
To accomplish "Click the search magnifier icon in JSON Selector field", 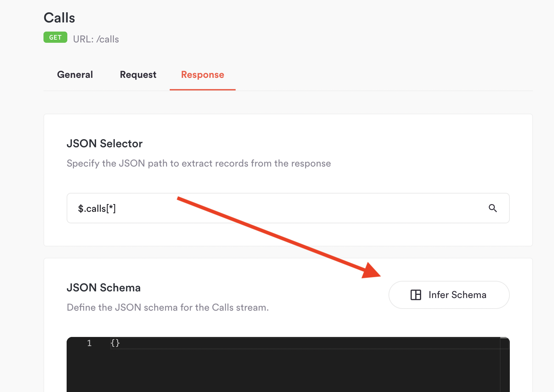I will [x=493, y=208].
